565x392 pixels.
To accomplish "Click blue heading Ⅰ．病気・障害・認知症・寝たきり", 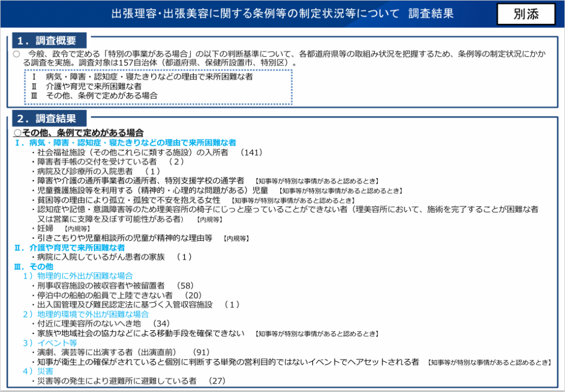I will coord(125,142).
